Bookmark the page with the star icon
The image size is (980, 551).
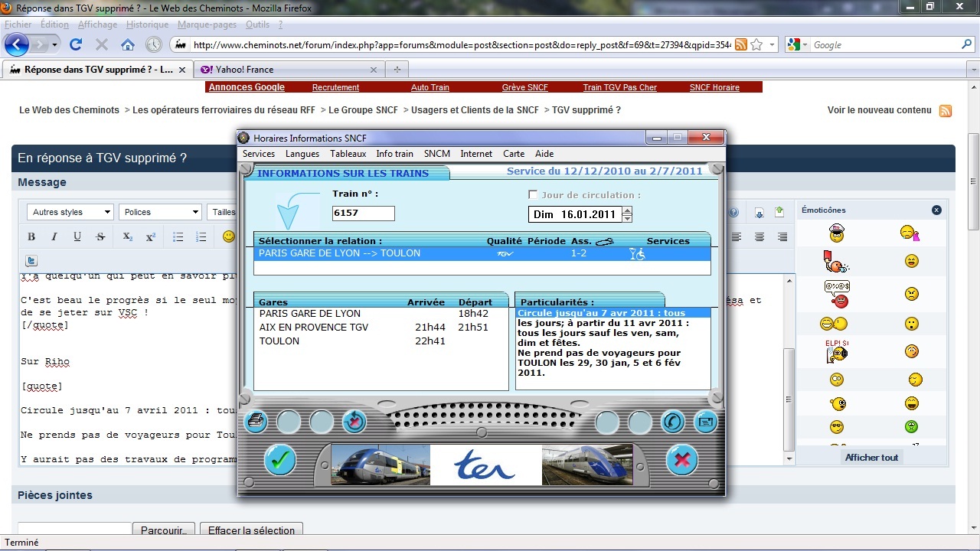pos(756,45)
